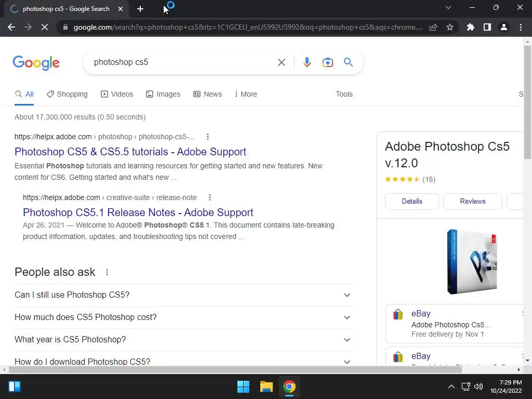This screenshot has height=399, width=532.
Task: Open the Chrome profile icon
Action: coord(504,27)
